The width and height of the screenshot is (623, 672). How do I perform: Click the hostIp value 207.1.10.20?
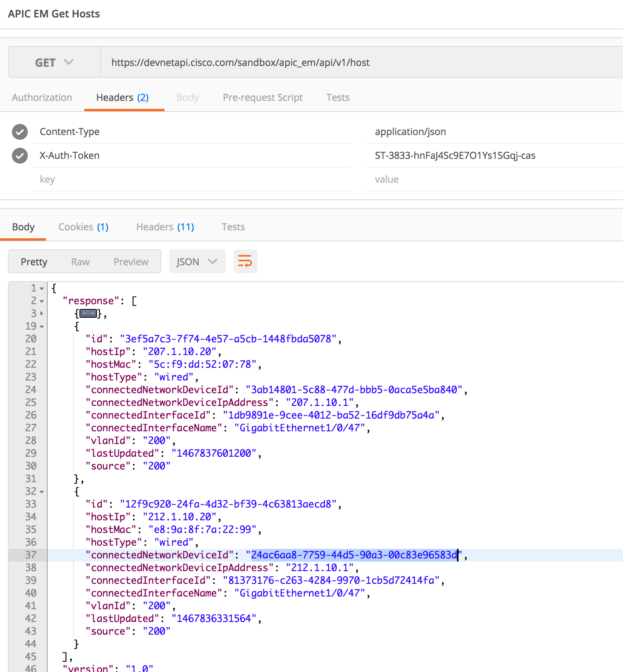pyautogui.click(x=180, y=351)
